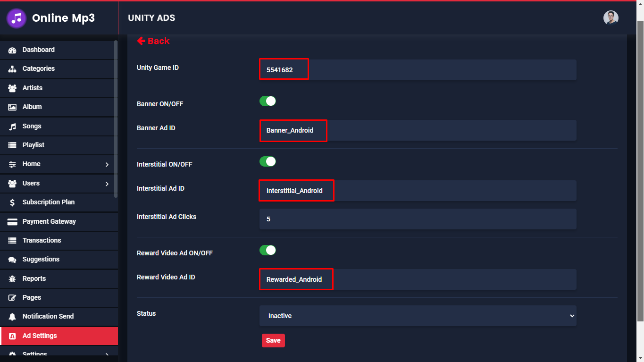
Task: Open the user profile avatar
Action: point(611,18)
